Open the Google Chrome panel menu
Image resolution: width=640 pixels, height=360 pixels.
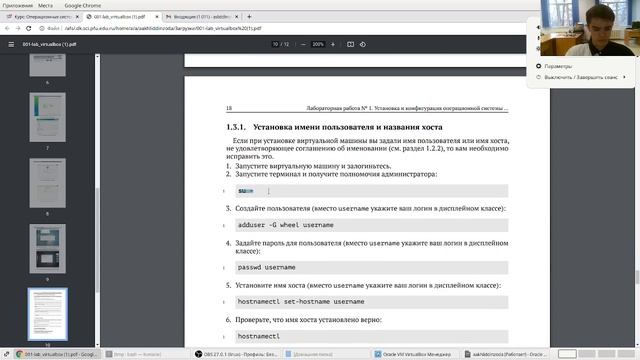82,5
